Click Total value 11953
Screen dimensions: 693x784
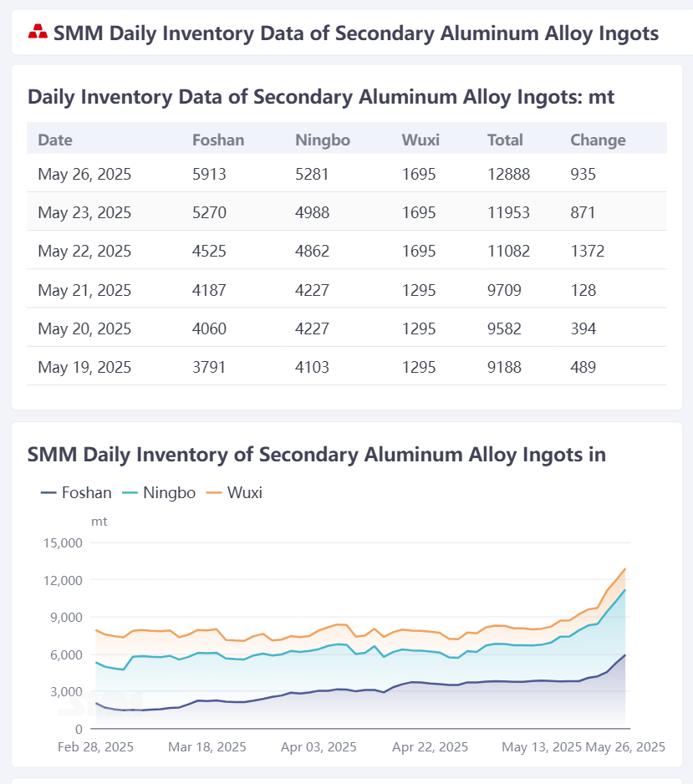(508, 212)
